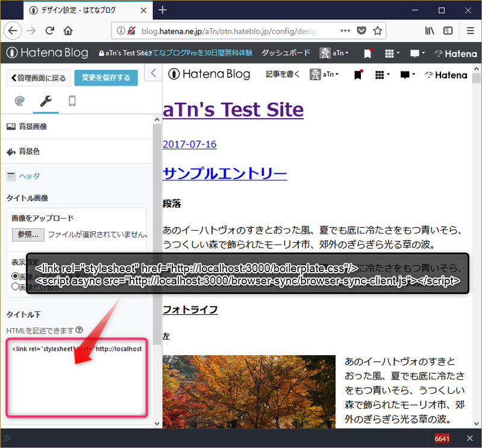The image size is (482, 448).
Task: Open the Firefox hamburger menu
Action: click(470, 31)
